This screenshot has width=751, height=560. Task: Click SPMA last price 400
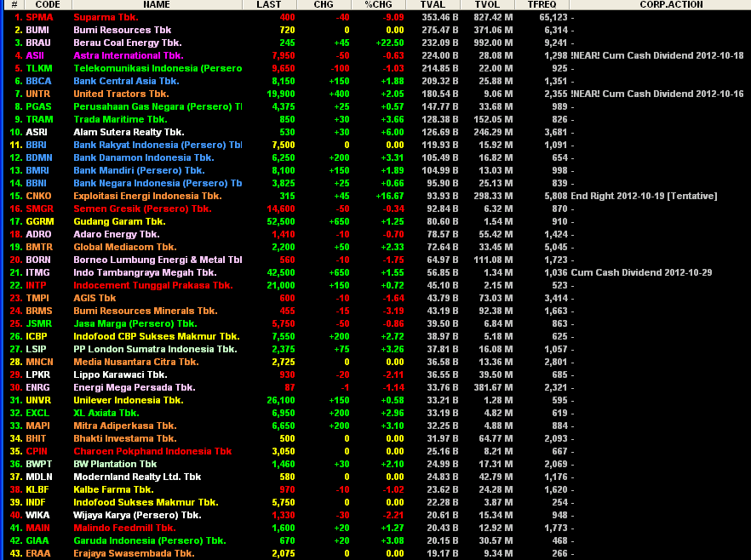(x=287, y=17)
